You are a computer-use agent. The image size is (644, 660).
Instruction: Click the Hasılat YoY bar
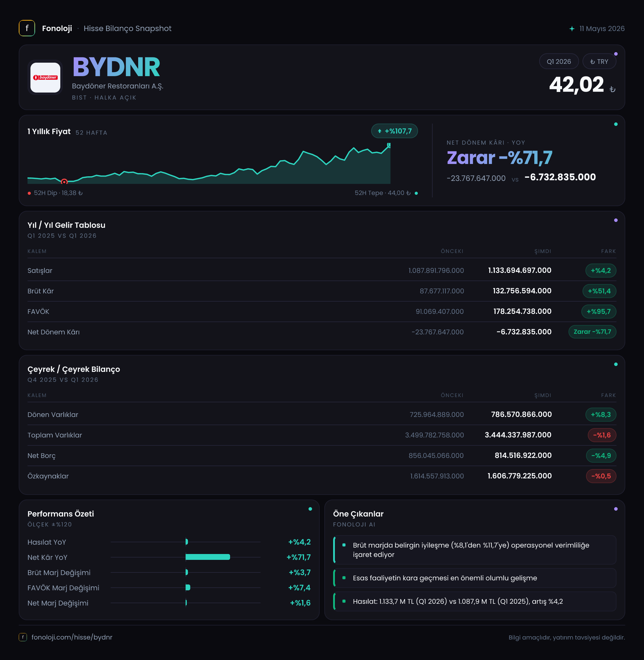point(187,542)
